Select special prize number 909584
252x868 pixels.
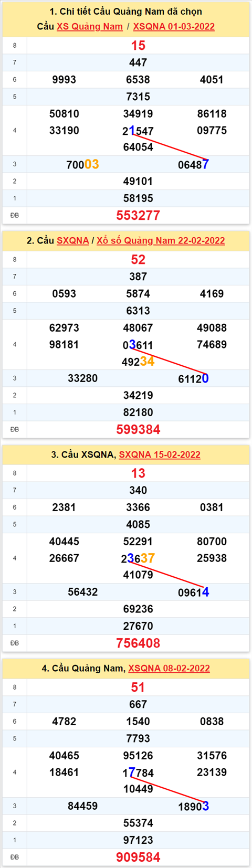pyautogui.click(x=138, y=857)
